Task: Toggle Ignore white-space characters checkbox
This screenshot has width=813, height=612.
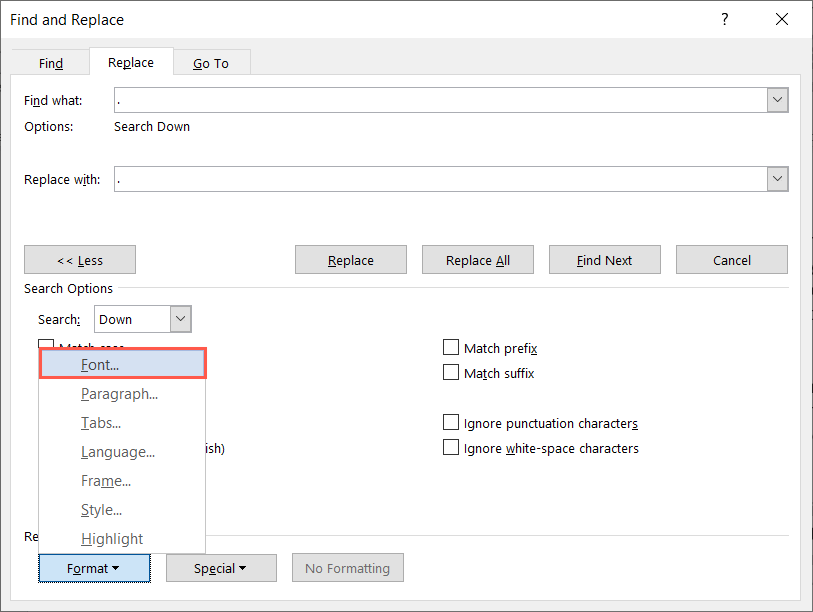Action: tap(451, 448)
